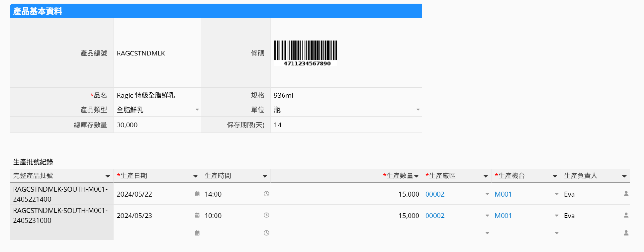Image resolution: width=644 pixels, height=252 pixels.
Task: Click calendar icon in empty batch row
Action: (x=197, y=233)
